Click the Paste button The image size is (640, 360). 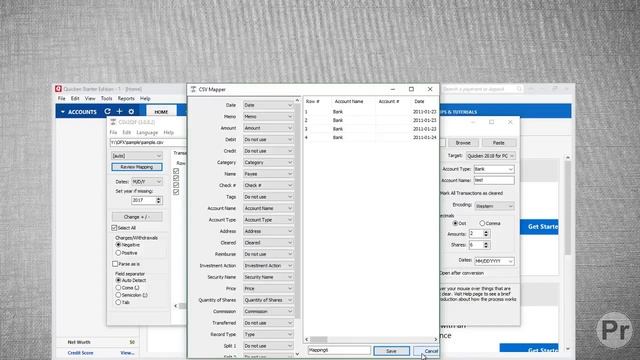(x=498, y=143)
